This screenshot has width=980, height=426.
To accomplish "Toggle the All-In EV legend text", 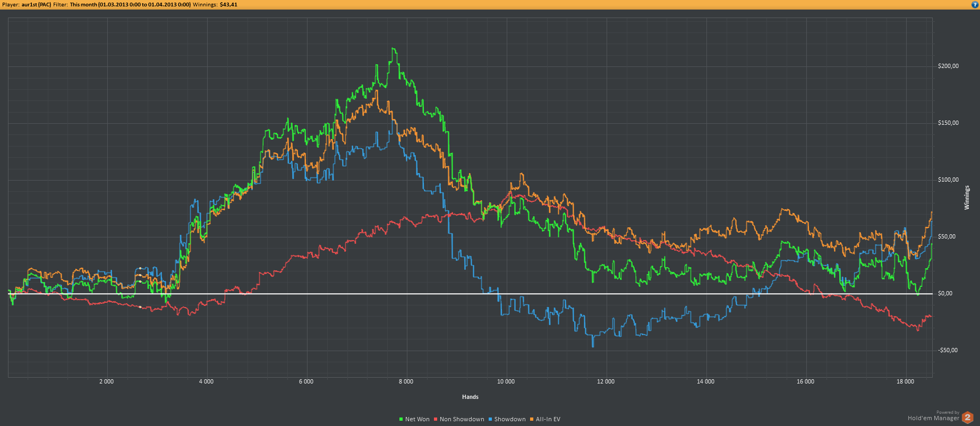I will pyautogui.click(x=548, y=420).
